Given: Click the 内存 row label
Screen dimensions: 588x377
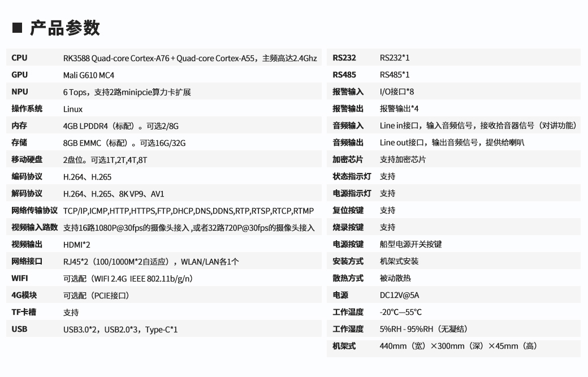Looking at the screenshot, I should click(19, 125).
